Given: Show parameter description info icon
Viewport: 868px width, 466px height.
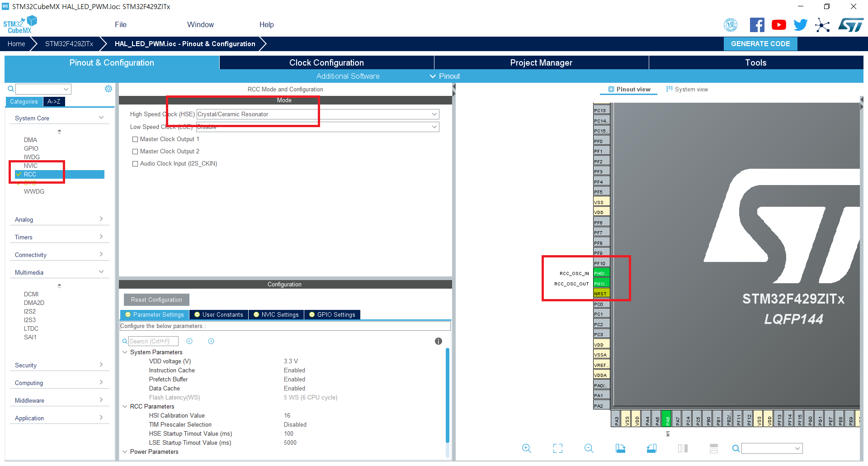Looking at the screenshot, I should (439, 341).
